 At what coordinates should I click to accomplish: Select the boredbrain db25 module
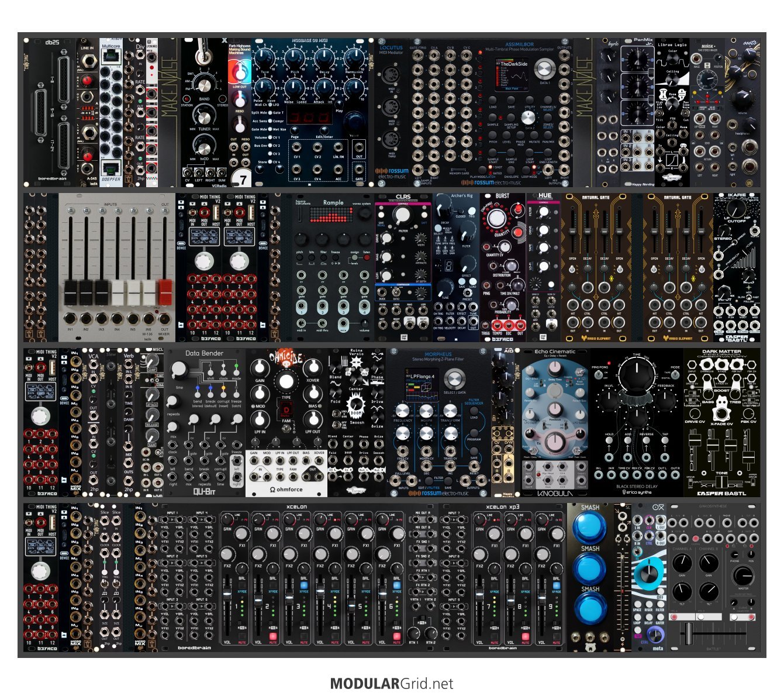tap(51, 112)
